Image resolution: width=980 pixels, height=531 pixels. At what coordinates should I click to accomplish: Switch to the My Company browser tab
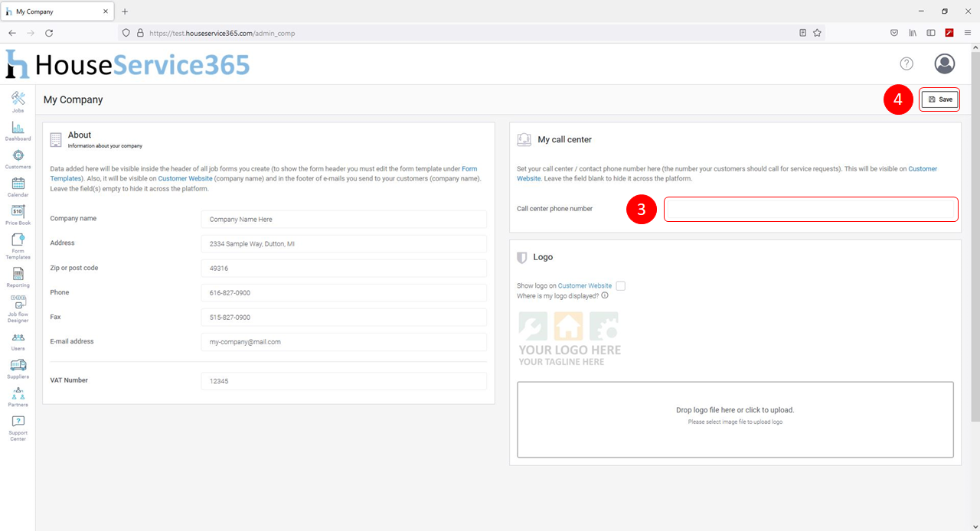click(58, 11)
